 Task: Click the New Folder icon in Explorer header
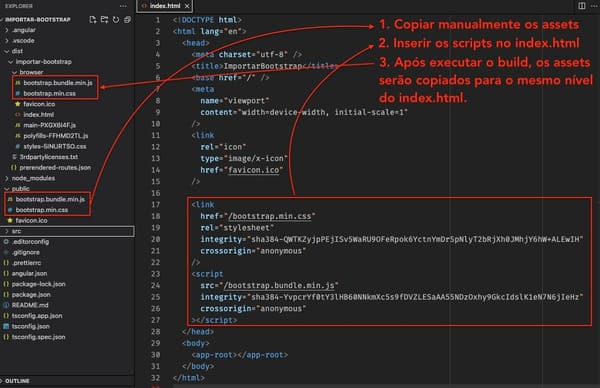click(x=104, y=20)
